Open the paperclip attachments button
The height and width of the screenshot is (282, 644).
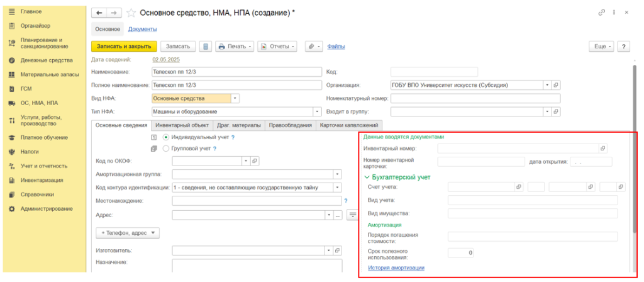(314, 47)
